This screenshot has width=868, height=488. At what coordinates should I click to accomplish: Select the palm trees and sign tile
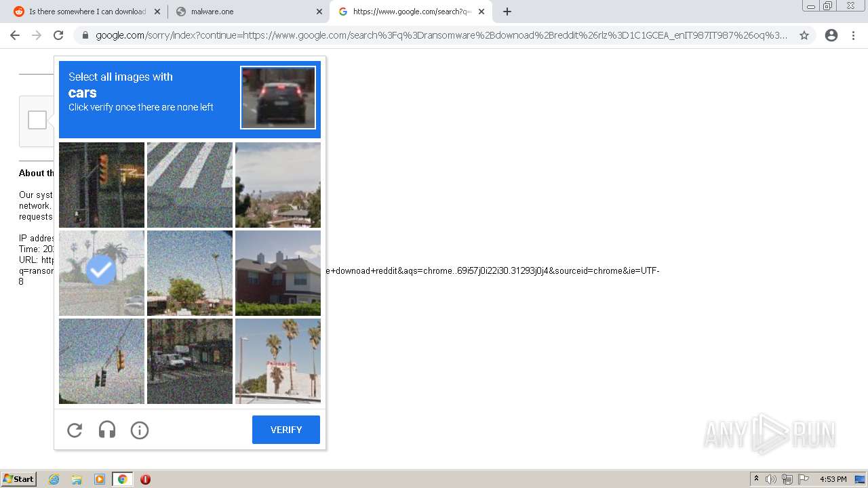tap(278, 361)
